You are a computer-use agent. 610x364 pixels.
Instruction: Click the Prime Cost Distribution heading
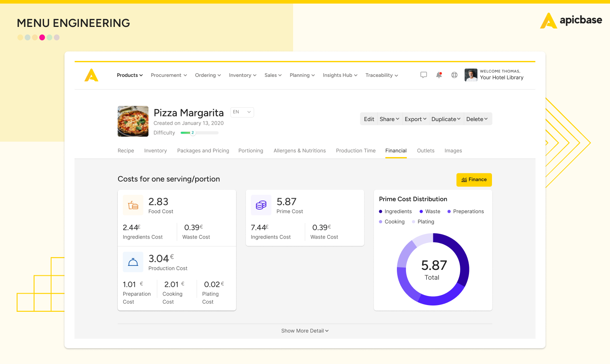[x=413, y=199]
